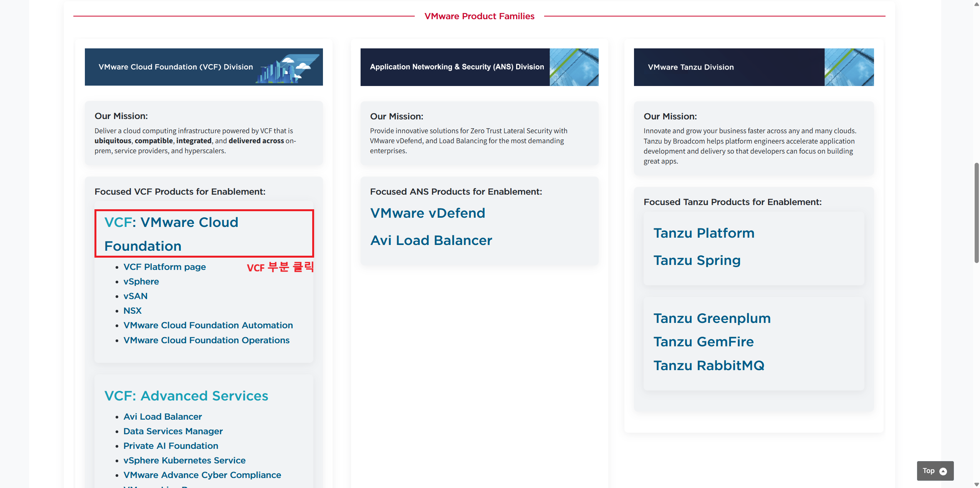The height and width of the screenshot is (488, 980).
Task: Open the VCF Platform page link
Action: 164,267
